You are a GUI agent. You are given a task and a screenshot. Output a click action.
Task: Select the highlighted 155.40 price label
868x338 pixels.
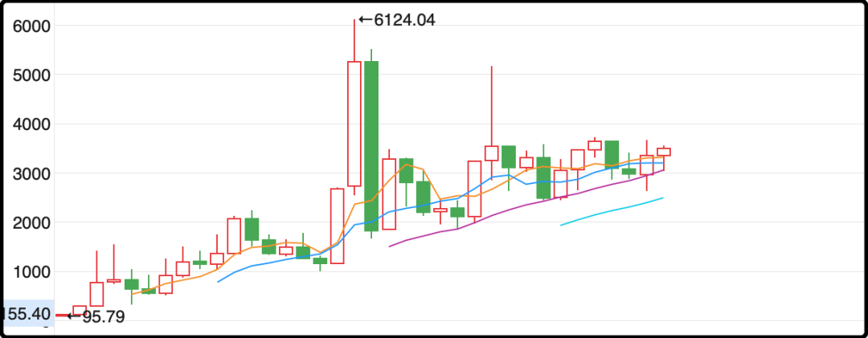click(26, 314)
